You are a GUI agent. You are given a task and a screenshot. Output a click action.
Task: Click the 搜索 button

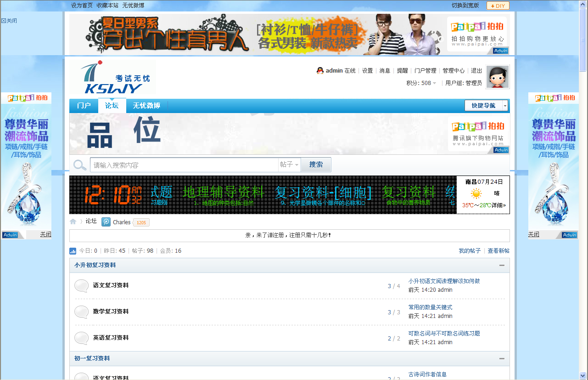click(x=316, y=164)
